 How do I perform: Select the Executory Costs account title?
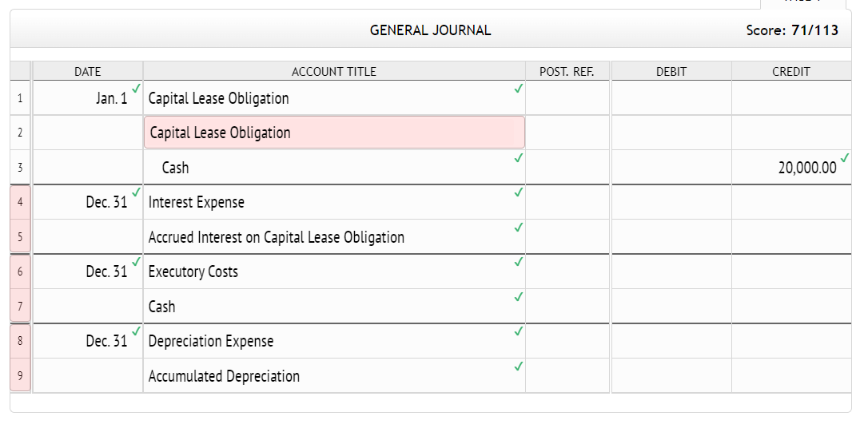pyautogui.click(x=334, y=271)
